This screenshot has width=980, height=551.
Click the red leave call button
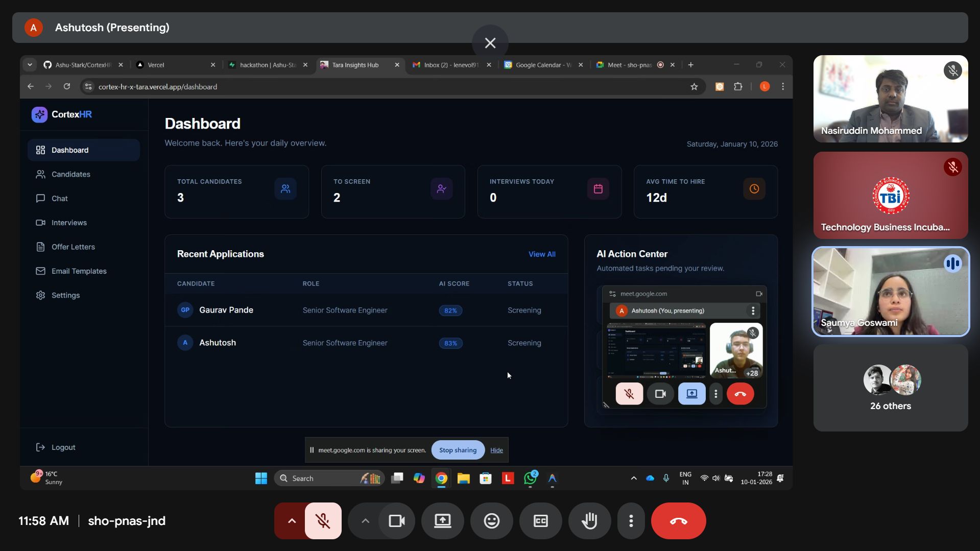[x=678, y=521]
